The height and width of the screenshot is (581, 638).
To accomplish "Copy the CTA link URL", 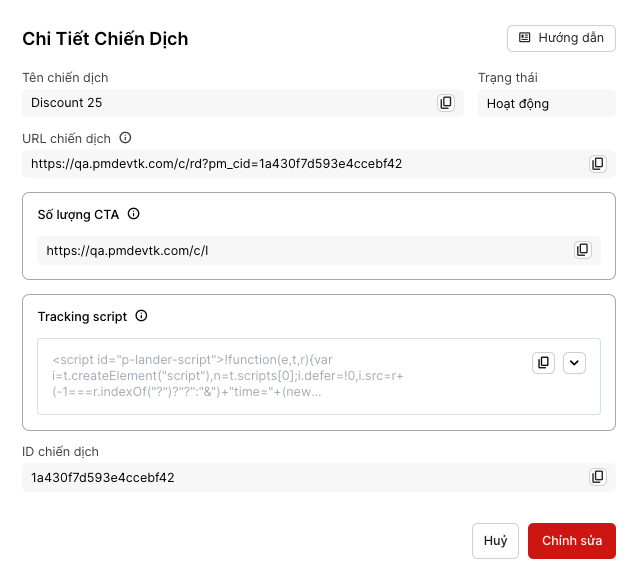I will pos(582,250).
